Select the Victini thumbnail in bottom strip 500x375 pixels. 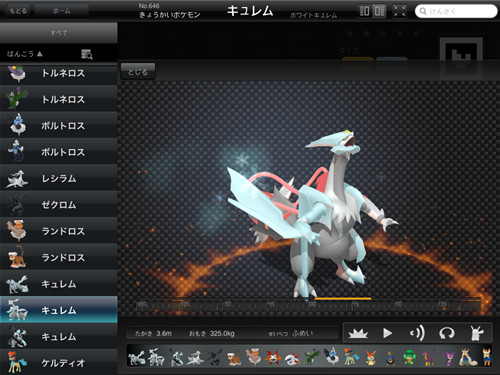pyautogui.click(x=370, y=357)
